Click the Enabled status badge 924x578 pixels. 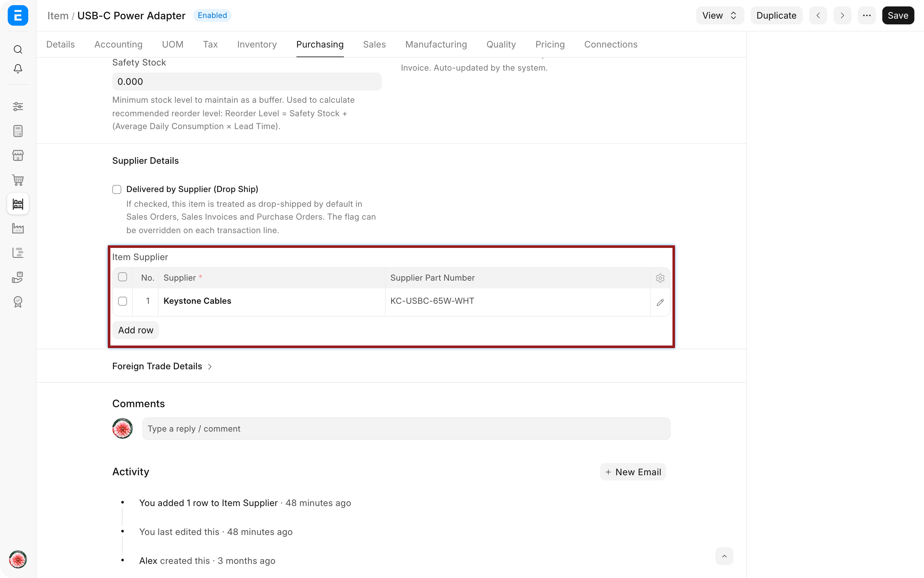212,15
